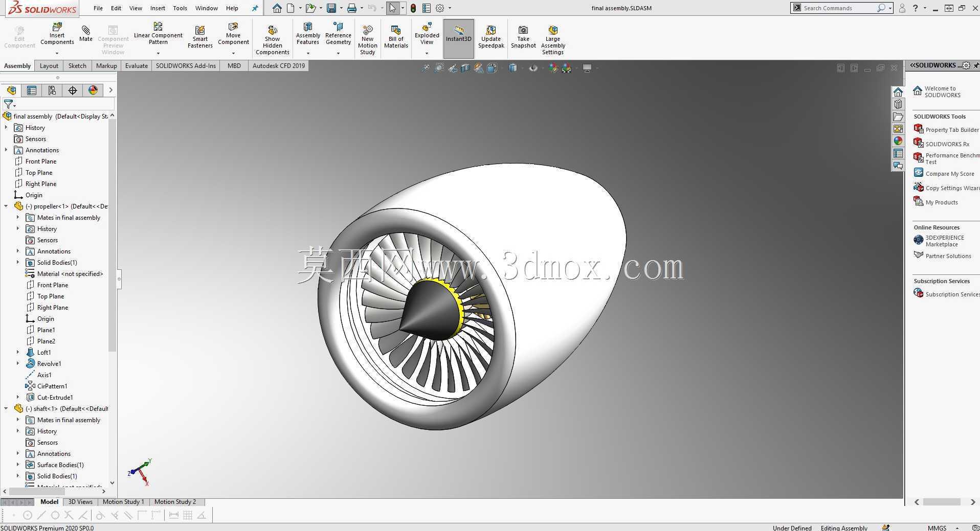The height and width of the screenshot is (531, 980).
Task: Open the File Explorer task pane tab
Action: 898,117
